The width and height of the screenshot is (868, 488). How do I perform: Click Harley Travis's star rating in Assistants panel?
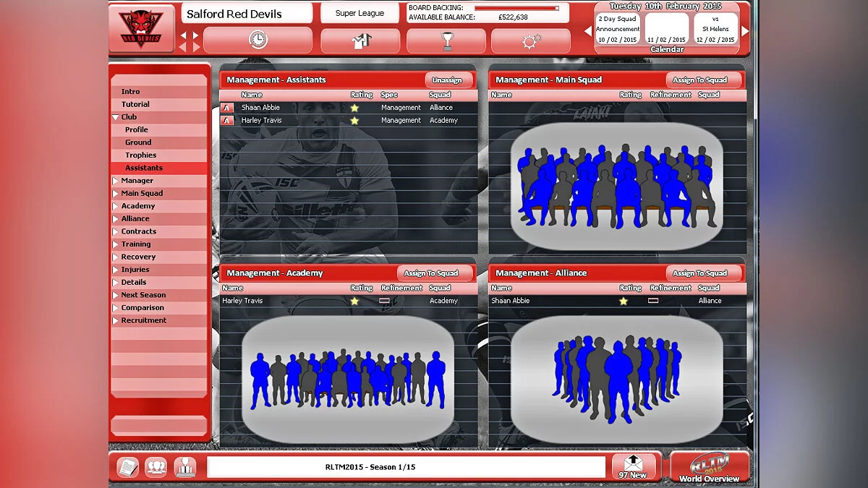coord(354,121)
